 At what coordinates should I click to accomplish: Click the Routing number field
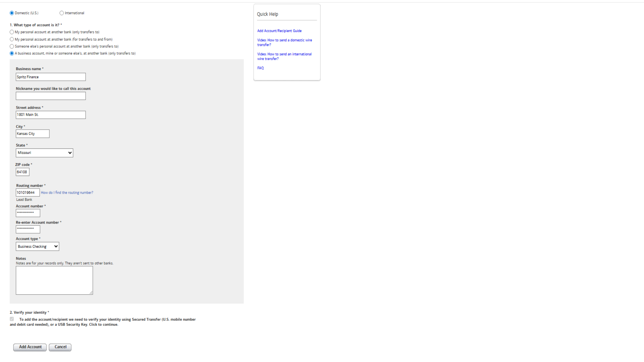click(x=28, y=193)
